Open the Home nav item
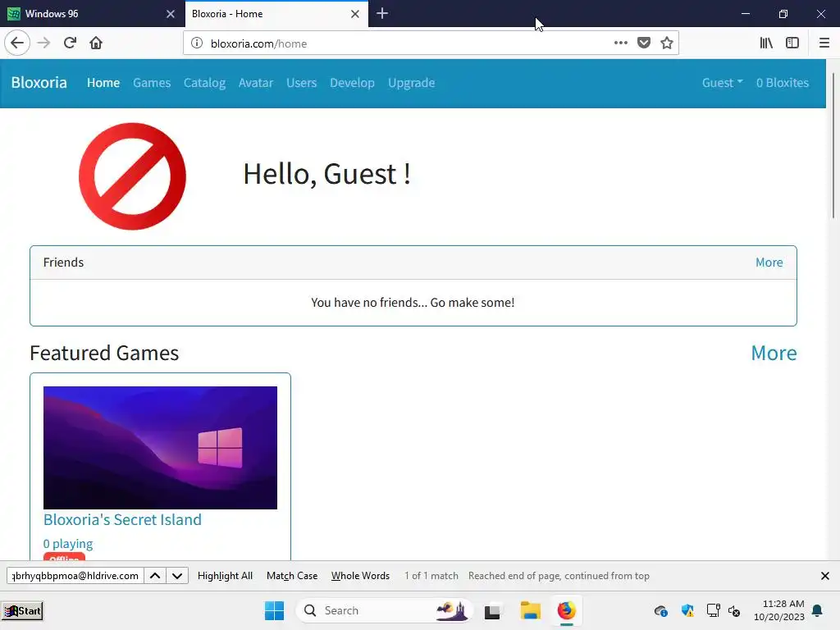The height and width of the screenshot is (630, 840). [x=103, y=83]
